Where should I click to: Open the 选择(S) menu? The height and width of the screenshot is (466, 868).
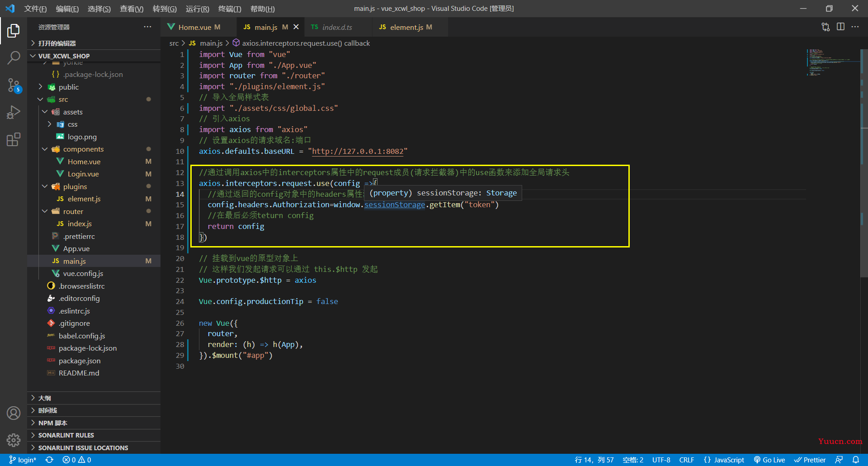tap(99, 9)
